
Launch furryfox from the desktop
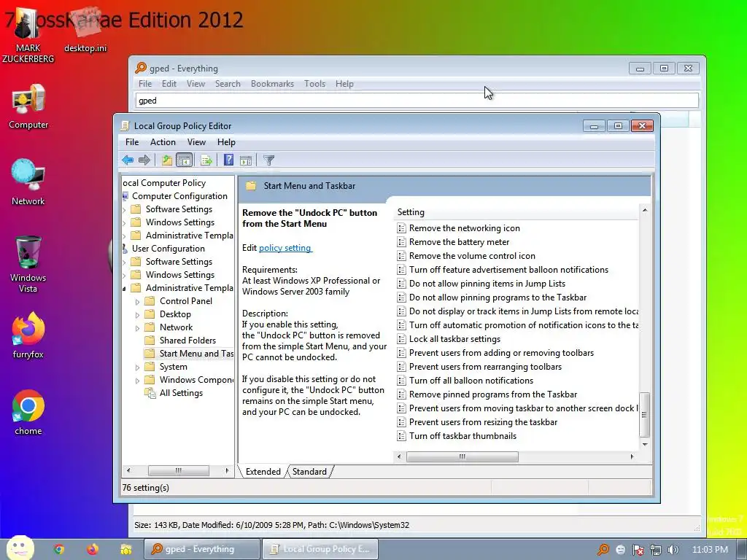point(28,335)
